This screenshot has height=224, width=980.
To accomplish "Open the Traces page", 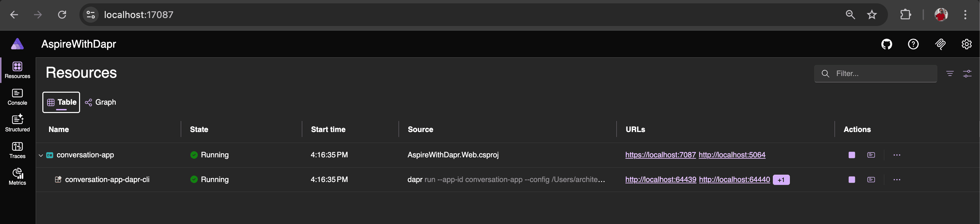I will [x=17, y=150].
